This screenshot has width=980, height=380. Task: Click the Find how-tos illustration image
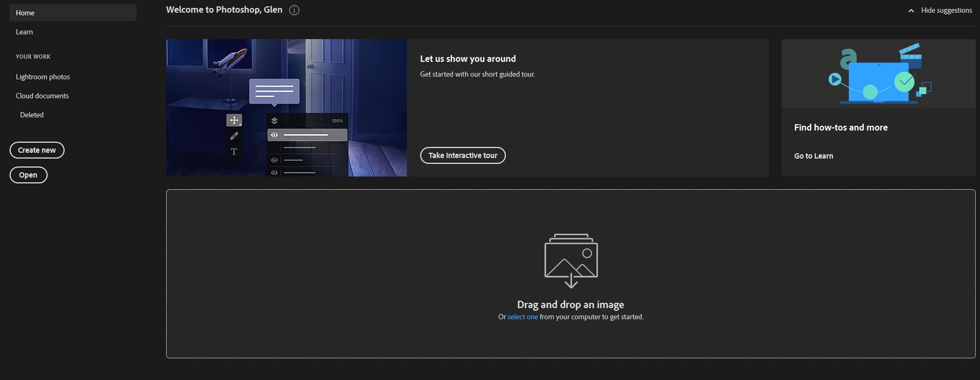[878, 73]
